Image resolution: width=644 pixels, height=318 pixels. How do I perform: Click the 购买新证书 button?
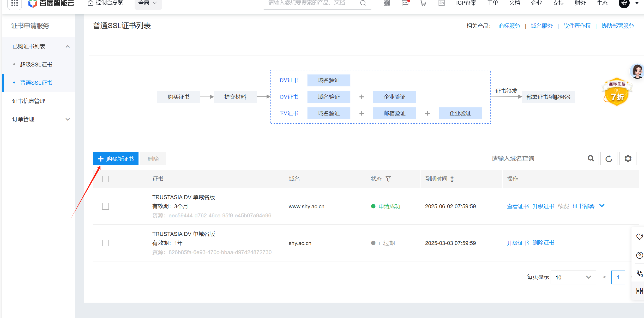[x=116, y=159]
